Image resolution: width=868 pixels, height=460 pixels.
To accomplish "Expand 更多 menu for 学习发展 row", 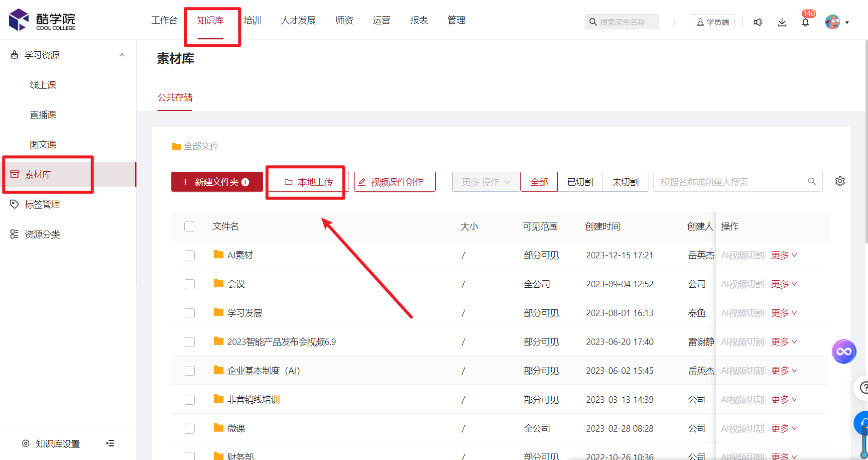I will pyautogui.click(x=784, y=313).
